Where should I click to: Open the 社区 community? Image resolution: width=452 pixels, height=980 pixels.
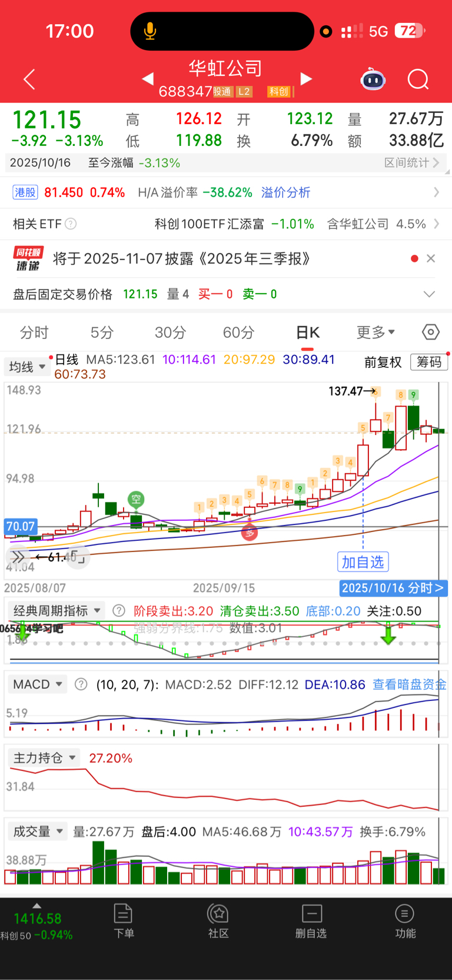pyautogui.click(x=218, y=921)
